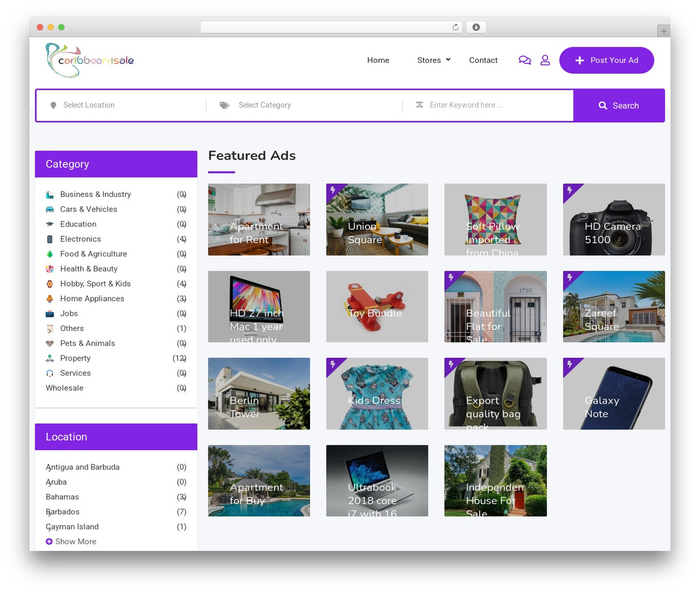
Task: Select Cayman Island location
Action: [x=72, y=527]
